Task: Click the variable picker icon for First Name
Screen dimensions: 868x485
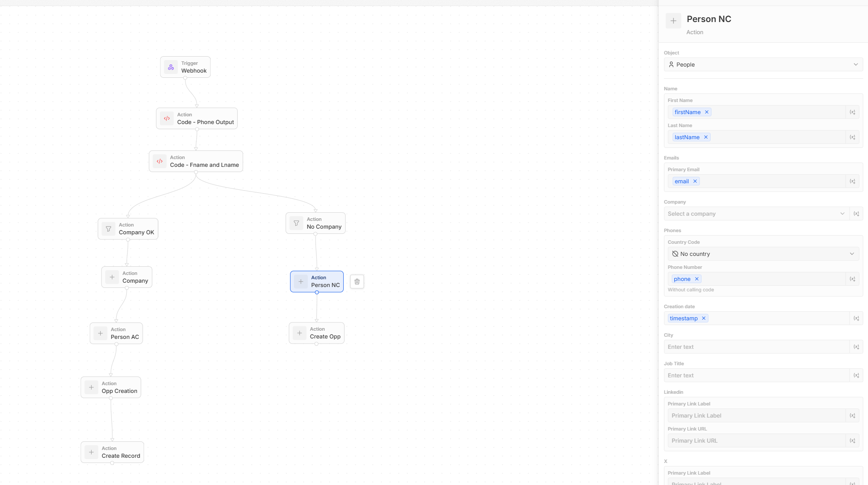Action: tap(852, 112)
